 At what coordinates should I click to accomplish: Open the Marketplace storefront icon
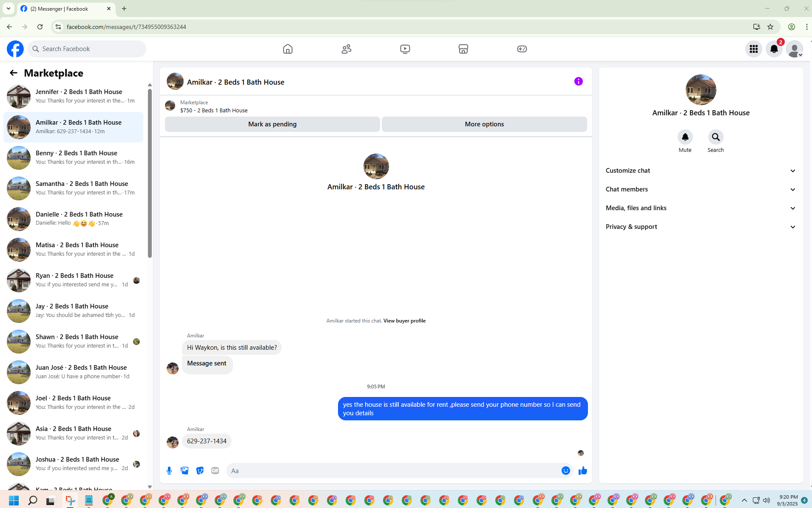click(463, 49)
